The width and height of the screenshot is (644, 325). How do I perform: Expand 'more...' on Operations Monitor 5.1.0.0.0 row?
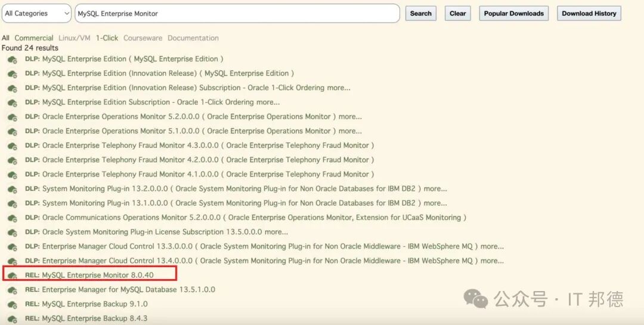click(x=350, y=131)
